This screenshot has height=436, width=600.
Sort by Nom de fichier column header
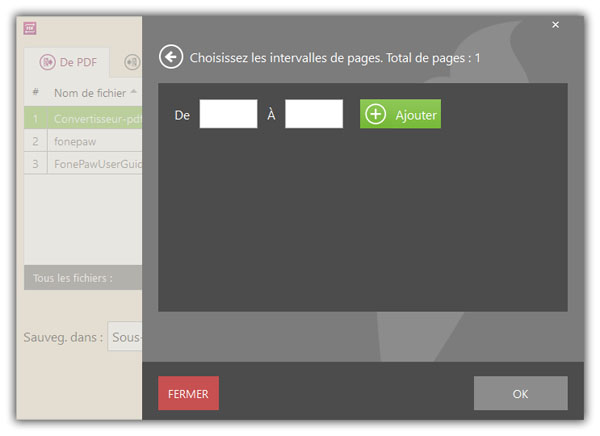pos(90,93)
